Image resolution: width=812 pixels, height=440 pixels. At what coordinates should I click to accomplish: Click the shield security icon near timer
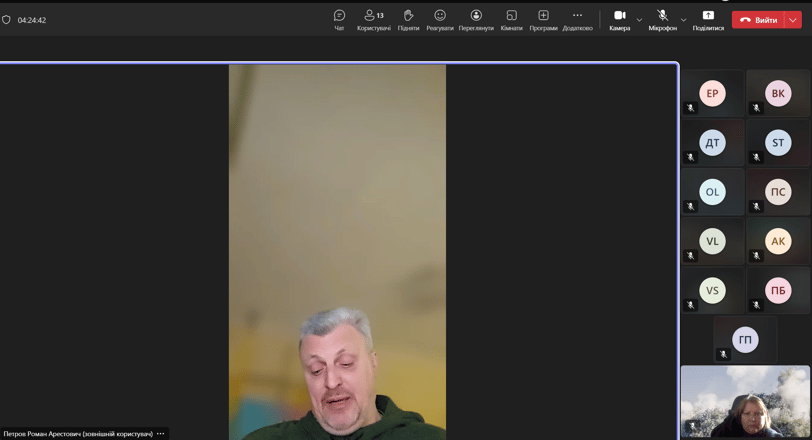(x=6, y=20)
